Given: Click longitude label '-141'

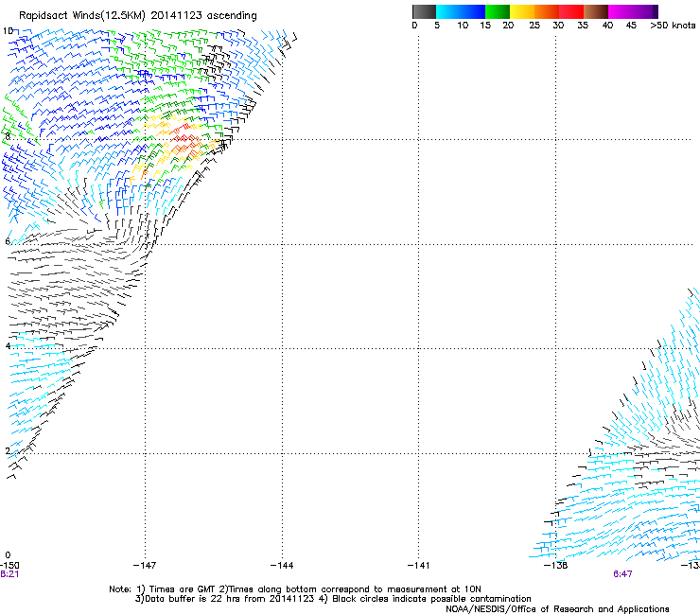Looking at the screenshot, I should (419, 566).
